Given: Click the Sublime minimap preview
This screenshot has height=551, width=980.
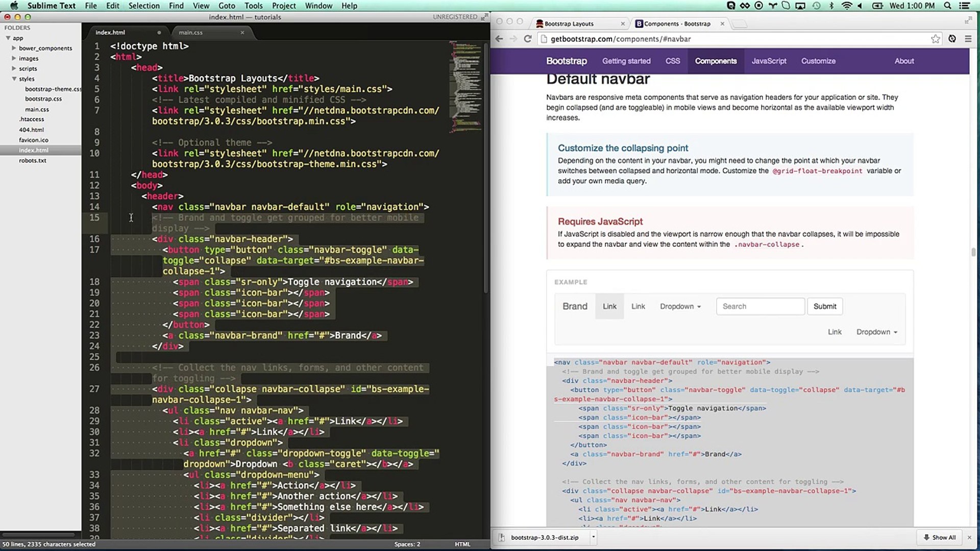Looking at the screenshot, I should pyautogui.click(x=464, y=87).
